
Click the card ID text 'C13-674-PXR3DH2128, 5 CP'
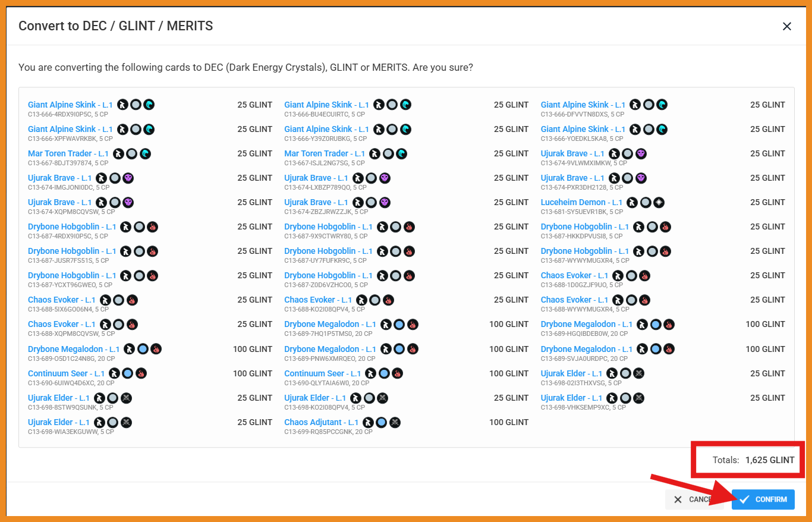coord(581,187)
